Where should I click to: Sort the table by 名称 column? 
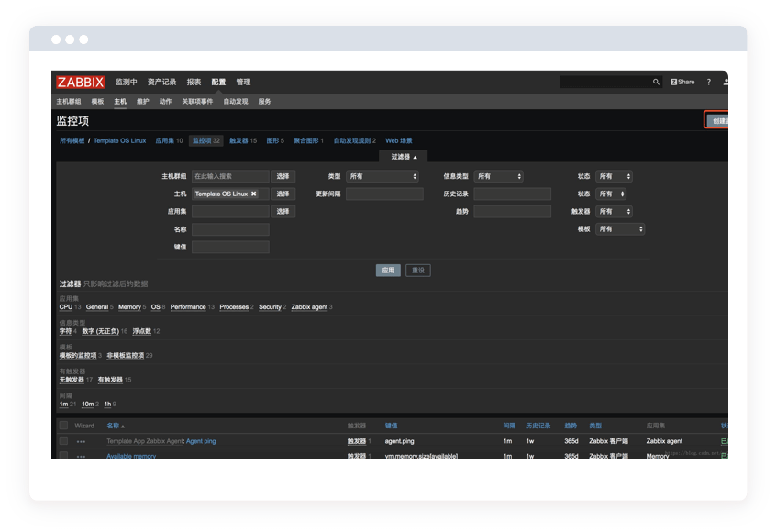tap(116, 426)
